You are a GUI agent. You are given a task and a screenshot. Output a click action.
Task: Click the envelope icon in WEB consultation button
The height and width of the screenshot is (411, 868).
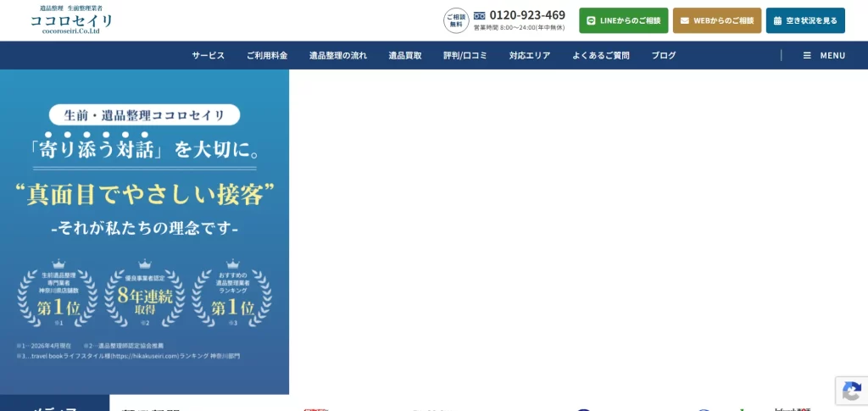(685, 20)
